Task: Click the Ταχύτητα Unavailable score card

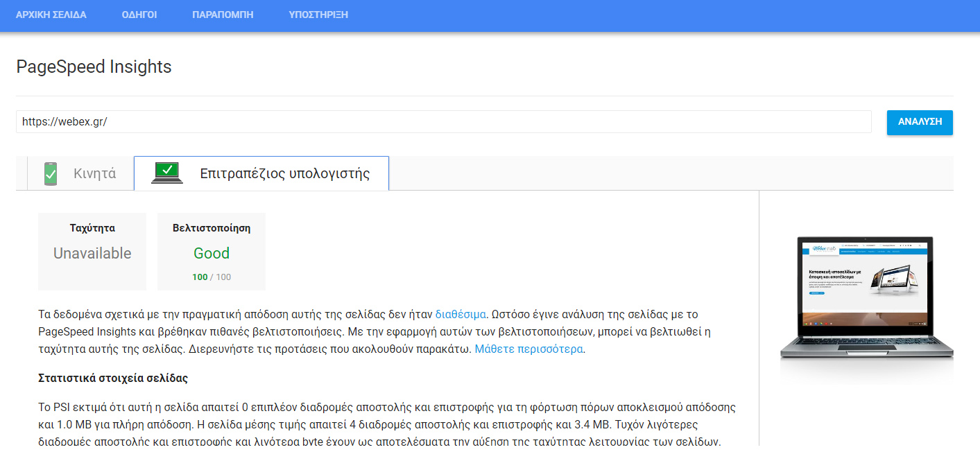Action: 92,252
